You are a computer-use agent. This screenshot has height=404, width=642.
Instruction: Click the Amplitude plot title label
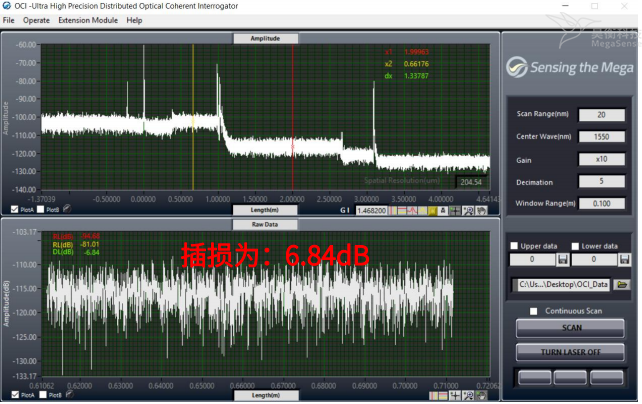coord(265,38)
